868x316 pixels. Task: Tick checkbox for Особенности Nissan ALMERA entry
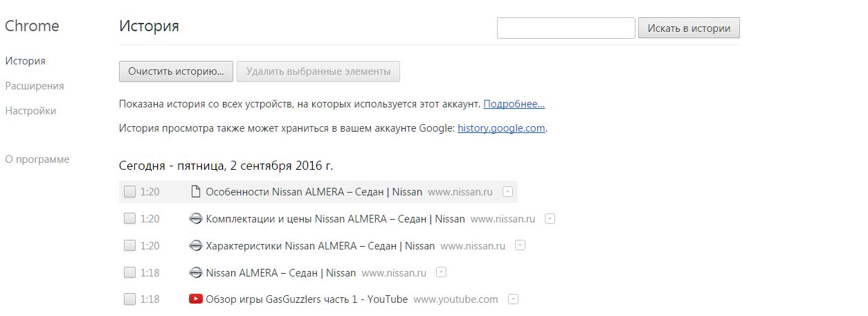(129, 191)
